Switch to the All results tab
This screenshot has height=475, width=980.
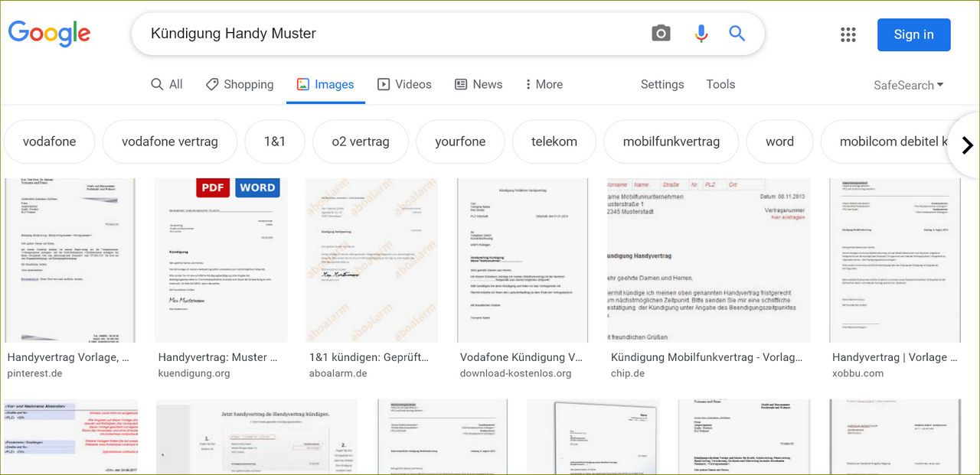[167, 84]
